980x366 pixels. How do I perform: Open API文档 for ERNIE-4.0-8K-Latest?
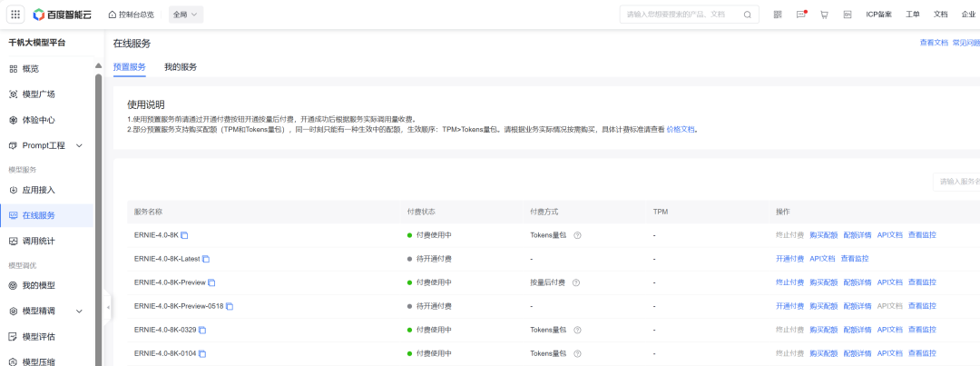coord(822,259)
